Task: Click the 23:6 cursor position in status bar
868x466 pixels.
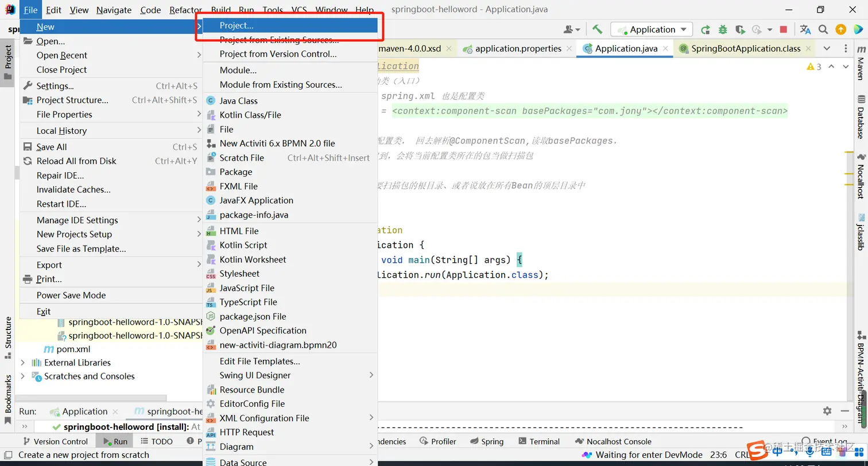Action: point(719,455)
